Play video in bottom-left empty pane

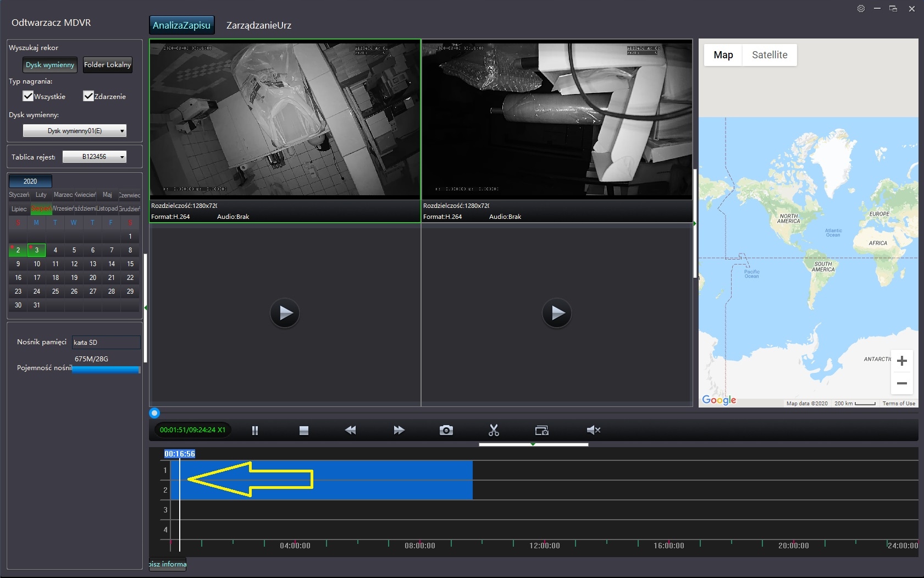click(x=285, y=313)
